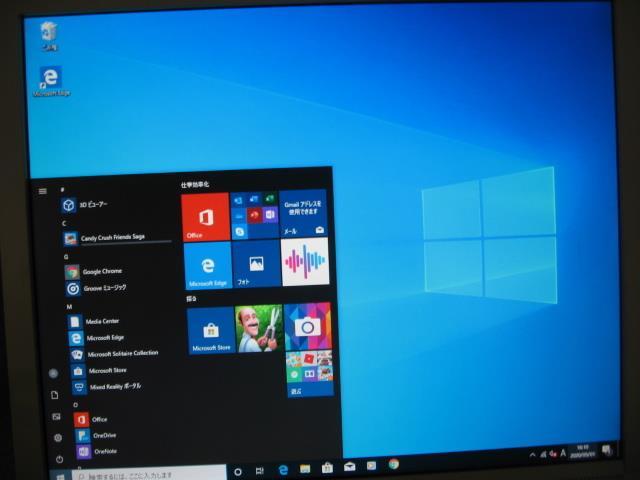The image size is (640, 480).
Task: Jump to letter C section header
Action: tap(64, 223)
